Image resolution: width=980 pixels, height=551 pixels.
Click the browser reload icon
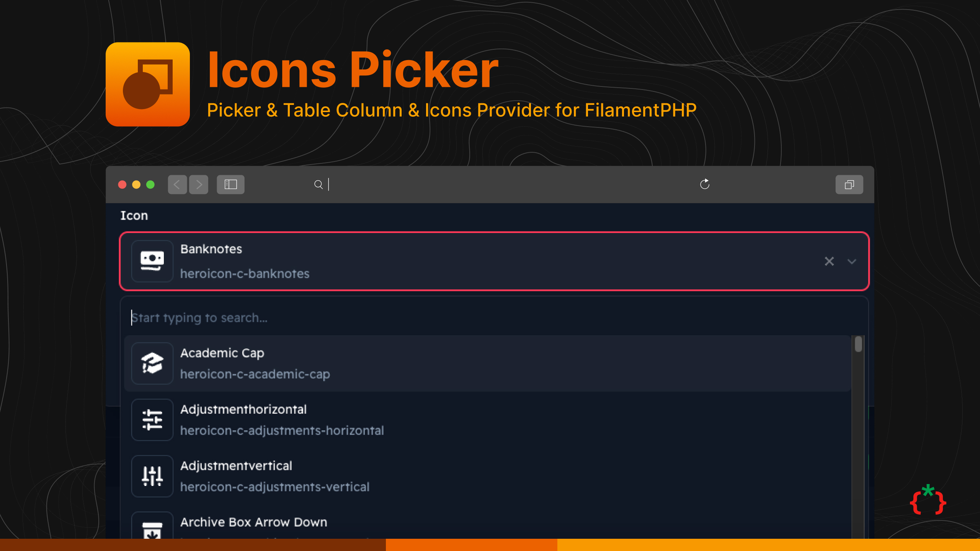pos(704,184)
